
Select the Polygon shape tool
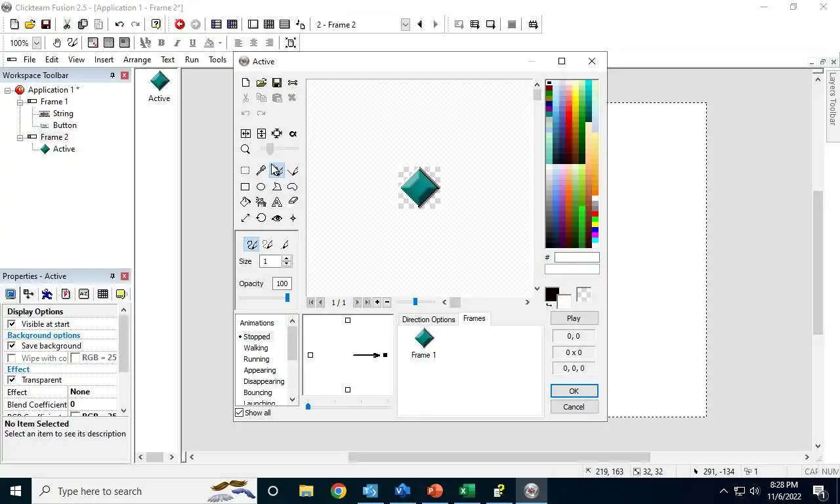tap(277, 186)
